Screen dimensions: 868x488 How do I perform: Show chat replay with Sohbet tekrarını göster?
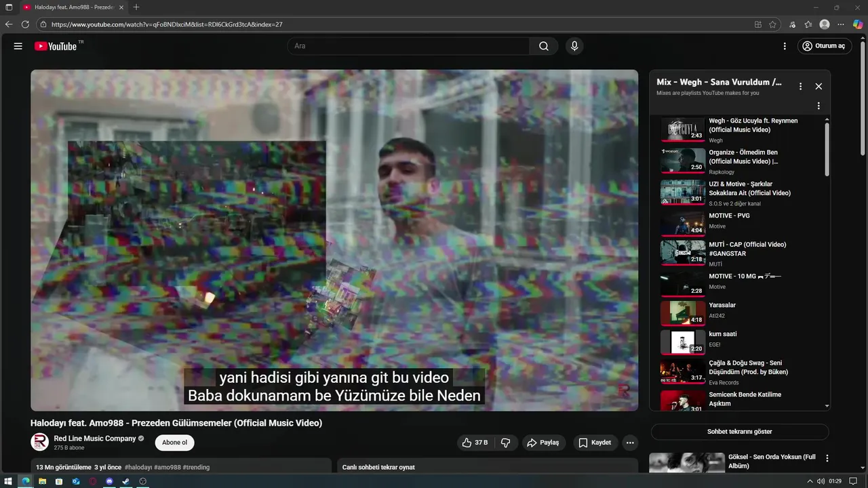click(x=740, y=432)
